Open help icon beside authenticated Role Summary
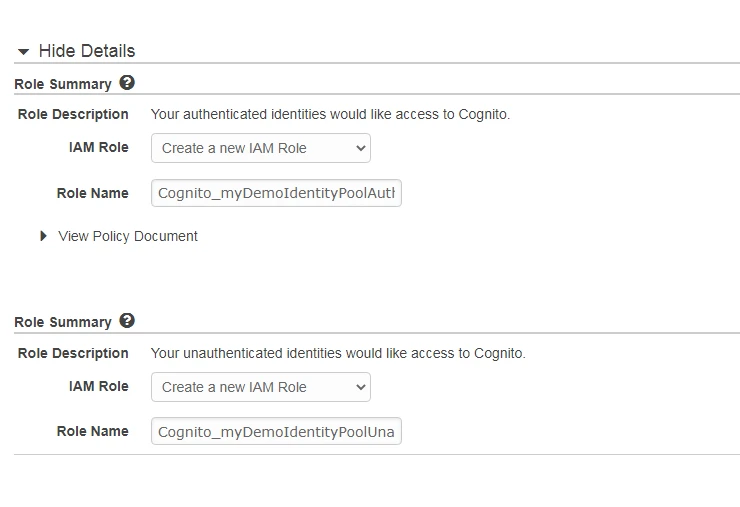This screenshot has height=507, width=740. 127,82
